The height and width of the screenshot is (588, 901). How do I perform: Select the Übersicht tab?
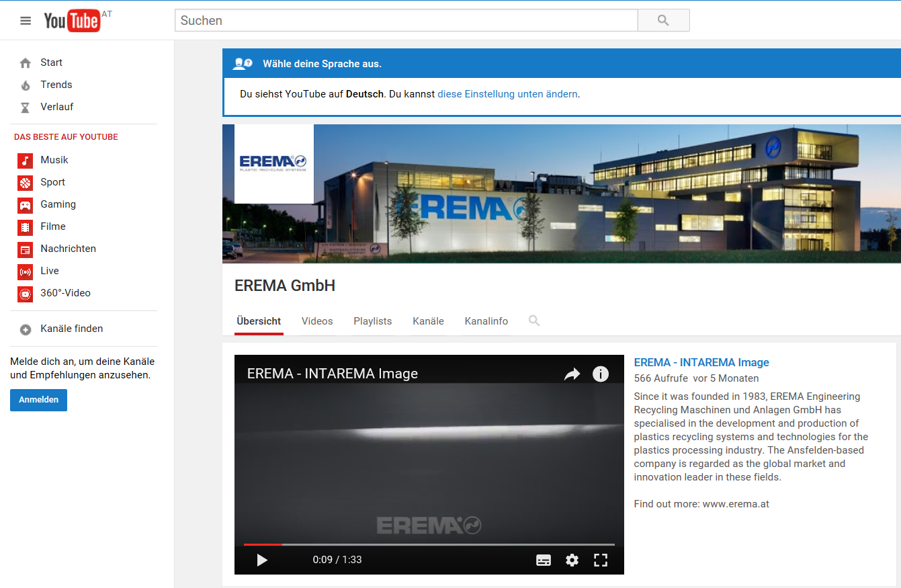tap(259, 321)
